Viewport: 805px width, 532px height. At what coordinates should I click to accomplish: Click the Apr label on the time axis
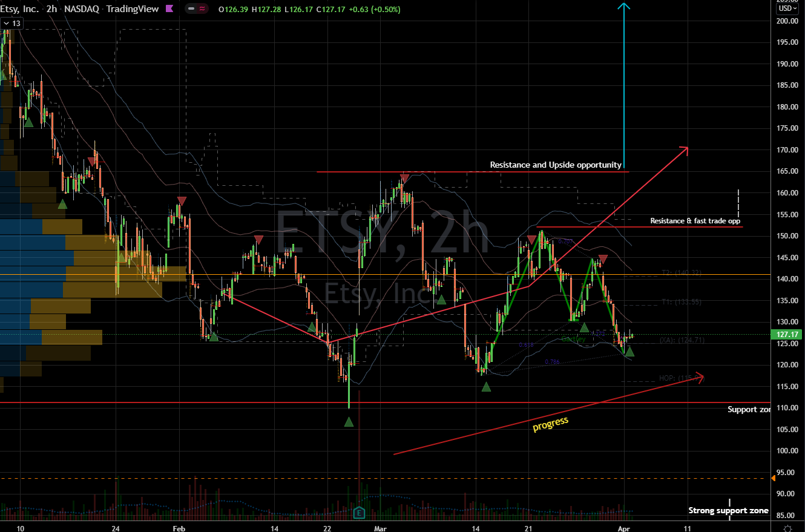624,528
